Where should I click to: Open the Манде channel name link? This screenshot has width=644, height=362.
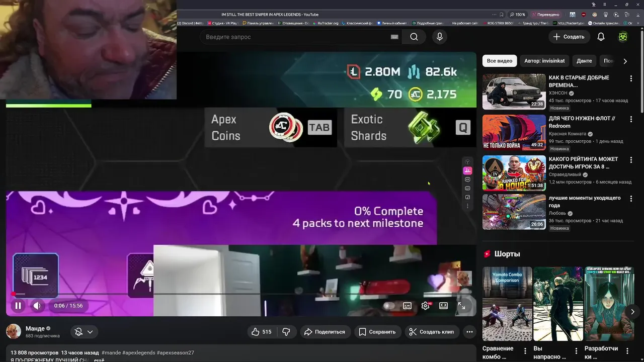click(35, 328)
